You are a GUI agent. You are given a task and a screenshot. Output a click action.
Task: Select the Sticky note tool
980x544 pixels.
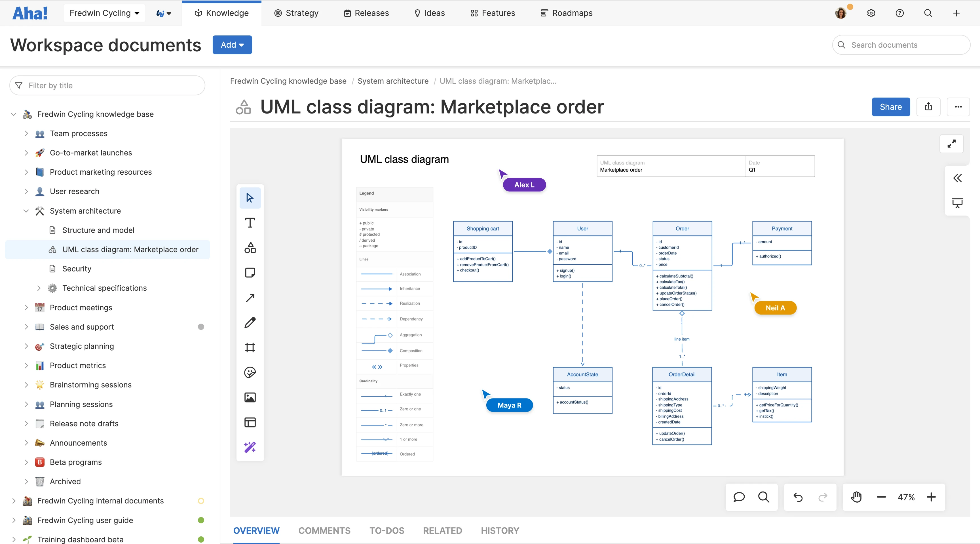250,273
